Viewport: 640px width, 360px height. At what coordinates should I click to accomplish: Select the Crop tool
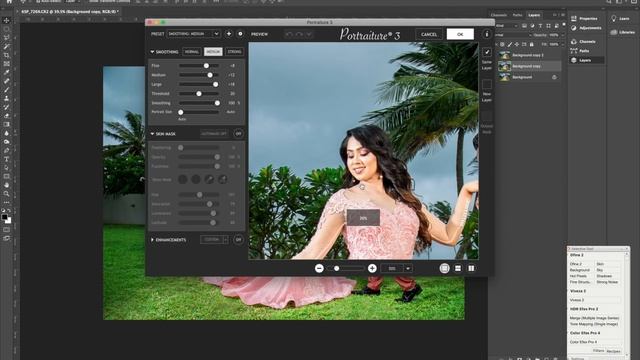click(6, 55)
